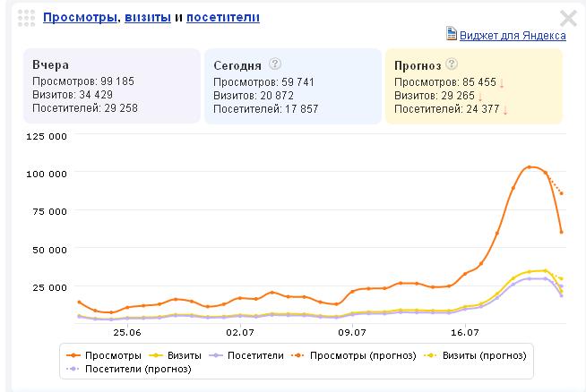Open the посетители link in the title
Image resolution: width=586 pixels, height=392 pixels.
click(223, 17)
